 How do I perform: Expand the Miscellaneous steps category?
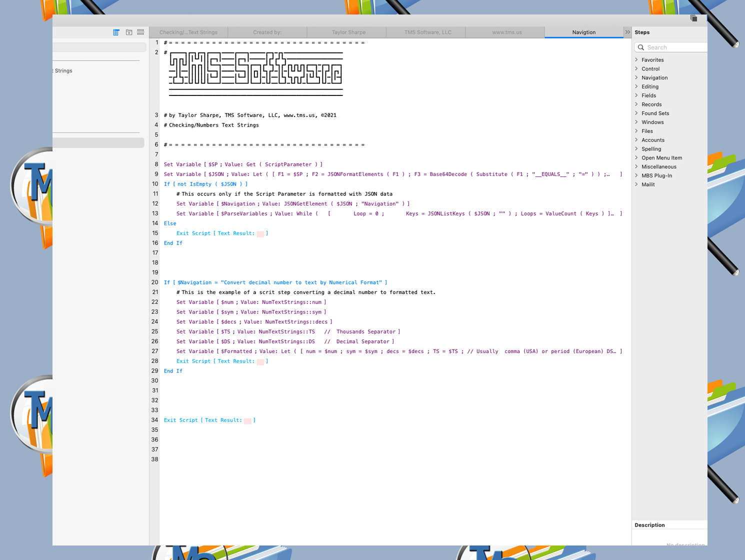click(636, 167)
